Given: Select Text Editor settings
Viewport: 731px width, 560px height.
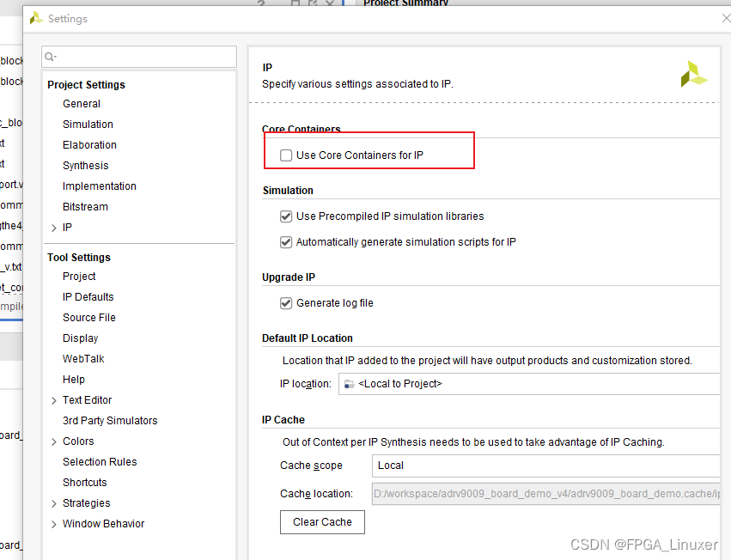Looking at the screenshot, I should click(x=87, y=399).
